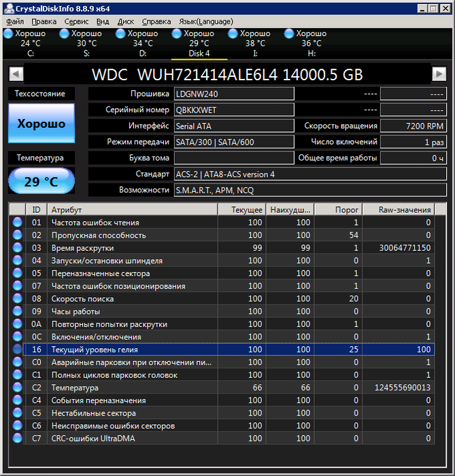
Task: Open the Вид menu
Action: 103,22
